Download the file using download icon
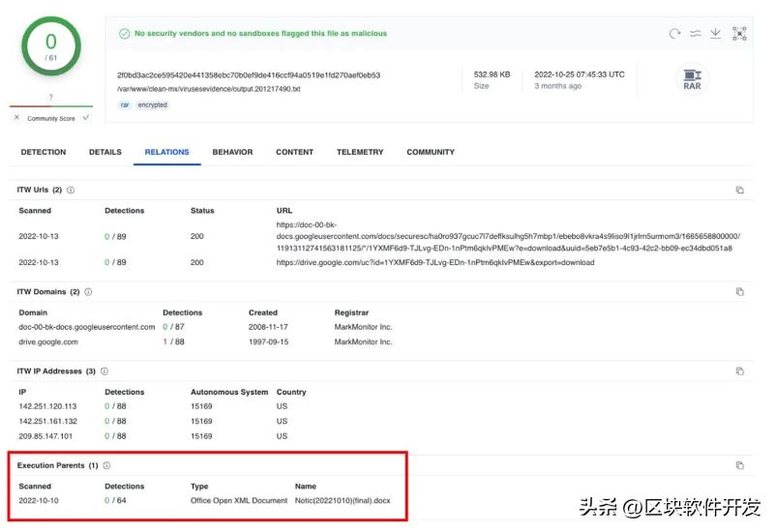This screenshot has height=532, width=776. pos(715,33)
